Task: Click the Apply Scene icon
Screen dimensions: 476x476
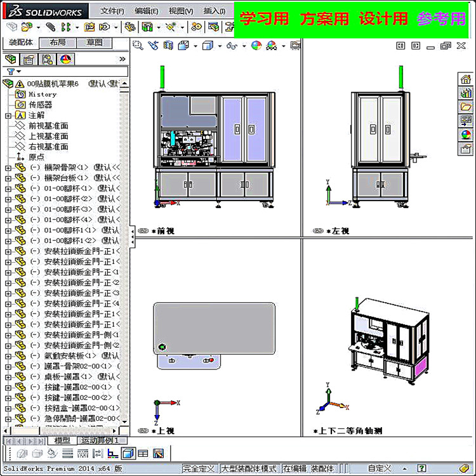Action: click(x=272, y=46)
